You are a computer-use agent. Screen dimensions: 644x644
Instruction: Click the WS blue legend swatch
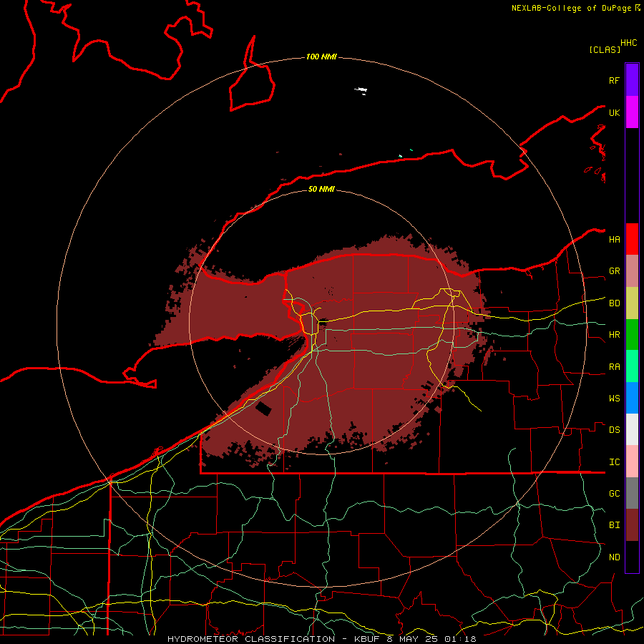pyautogui.click(x=632, y=398)
